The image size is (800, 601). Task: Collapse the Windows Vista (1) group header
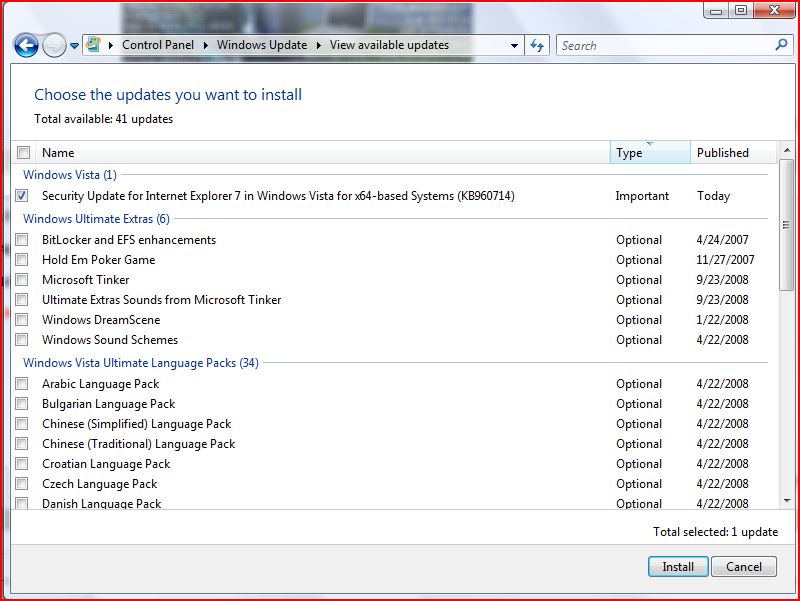[70, 174]
